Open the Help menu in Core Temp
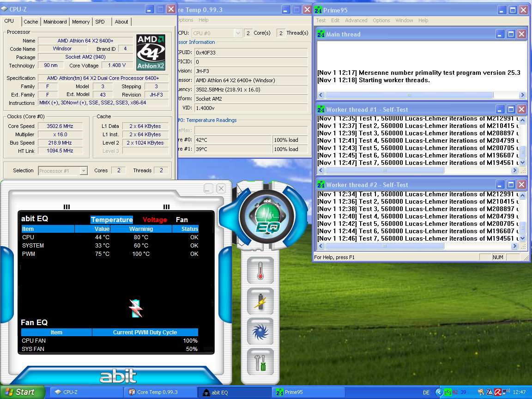Viewport: 532px width, 399px height. coord(204,20)
